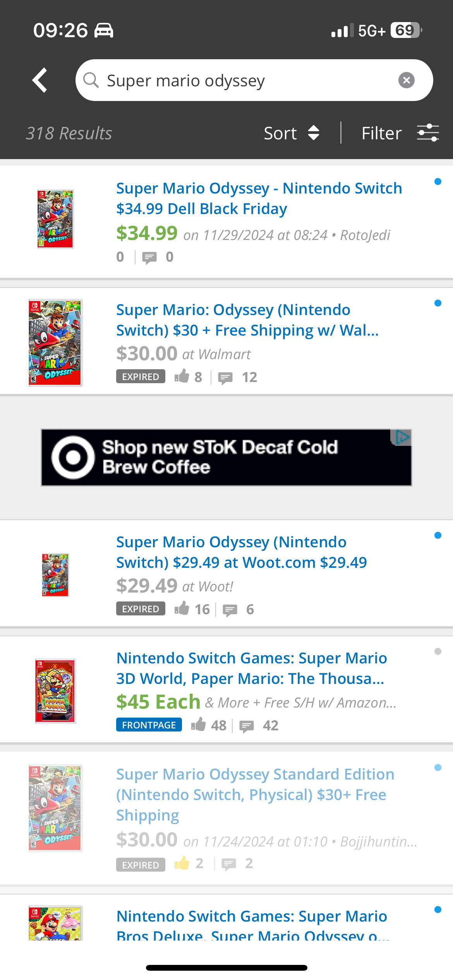Tap the back arrow icon

coord(40,80)
